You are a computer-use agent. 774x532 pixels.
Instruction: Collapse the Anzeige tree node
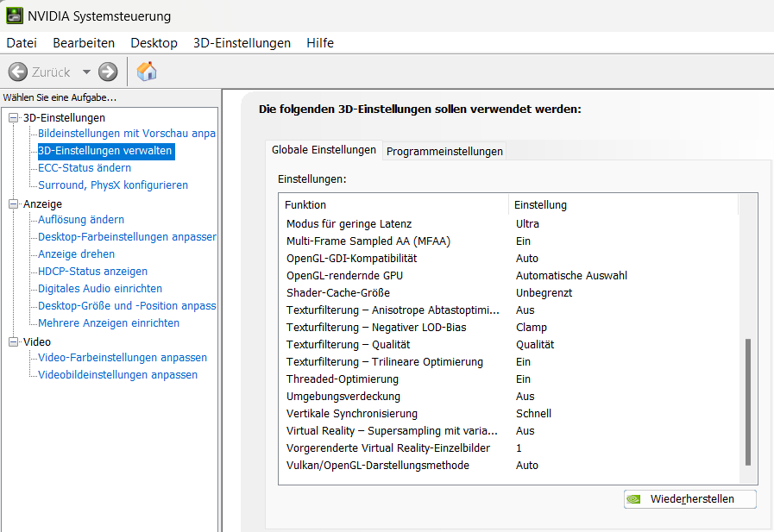[13, 203]
